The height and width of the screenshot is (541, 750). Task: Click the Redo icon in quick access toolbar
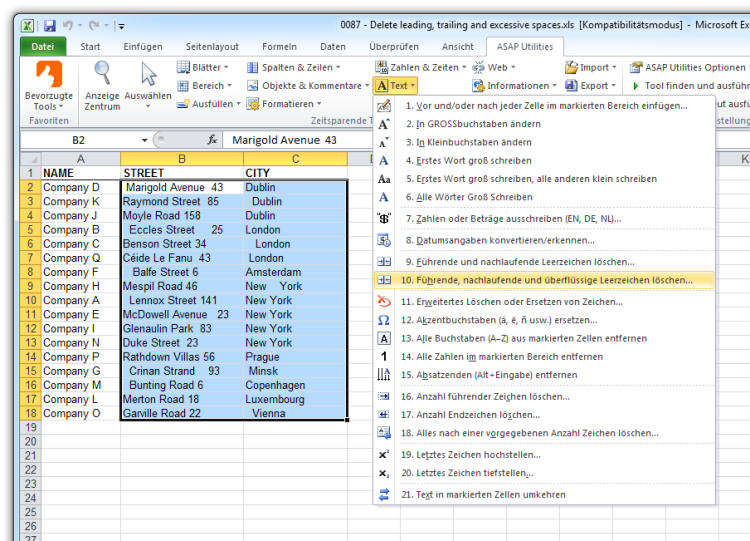pyautogui.click(x=94, y=26)
